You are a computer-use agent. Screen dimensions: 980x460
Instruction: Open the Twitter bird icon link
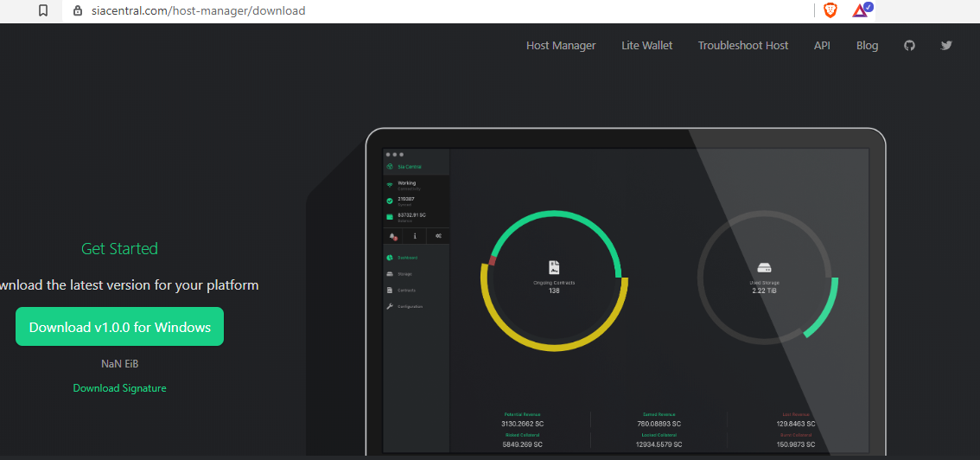click(946, 46)
